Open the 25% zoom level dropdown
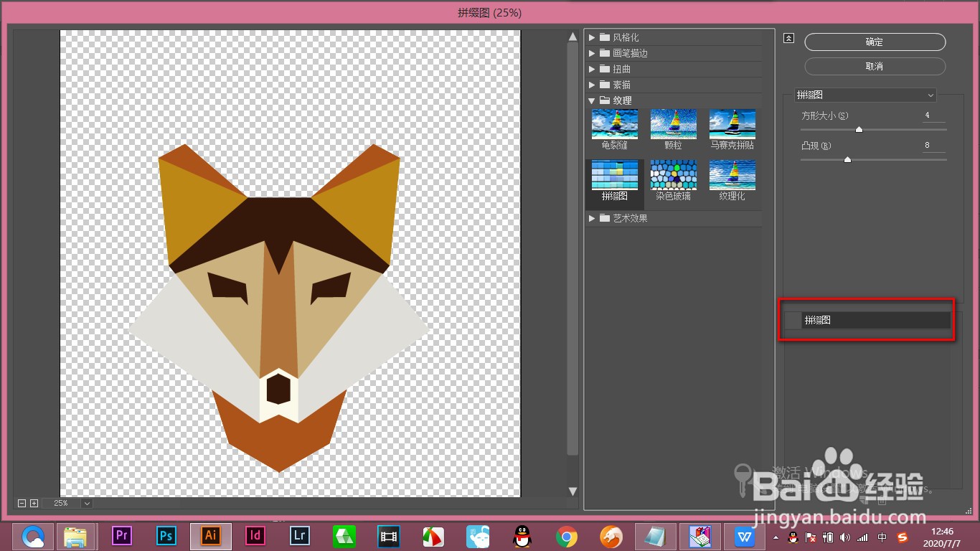Viewport: 980px width, 551px height. 87,504
